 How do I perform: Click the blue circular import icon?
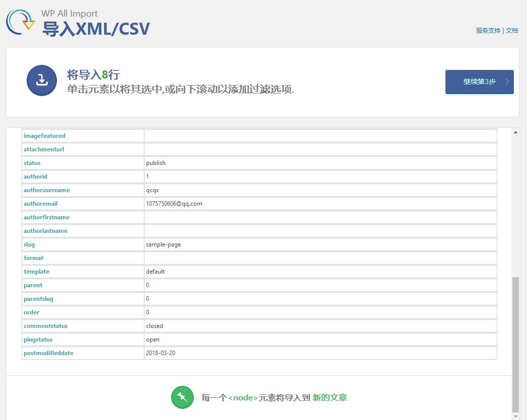(x=41, y=80)
